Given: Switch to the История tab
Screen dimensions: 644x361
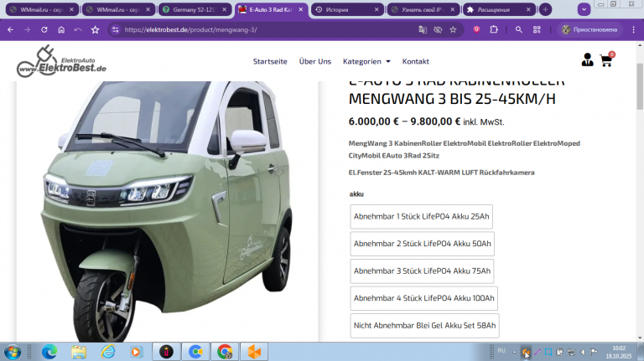Looking at the screenshot, I should (x=347, y=9).
